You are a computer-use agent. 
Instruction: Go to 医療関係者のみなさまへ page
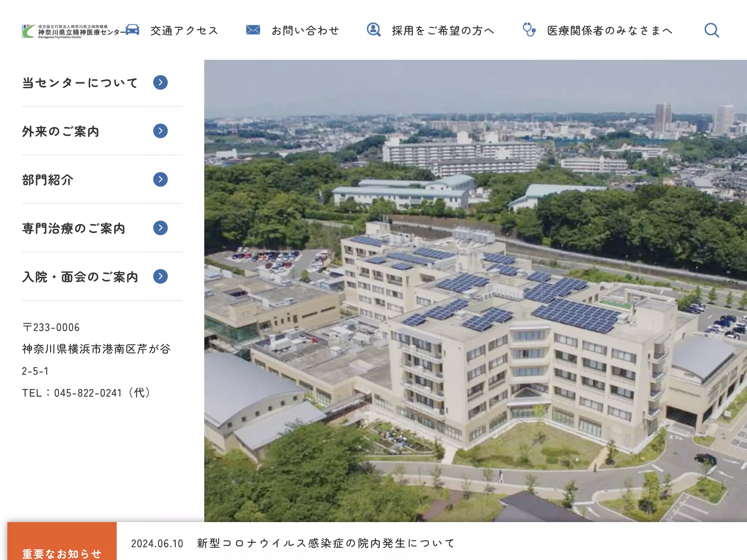(x=610, y=31)
